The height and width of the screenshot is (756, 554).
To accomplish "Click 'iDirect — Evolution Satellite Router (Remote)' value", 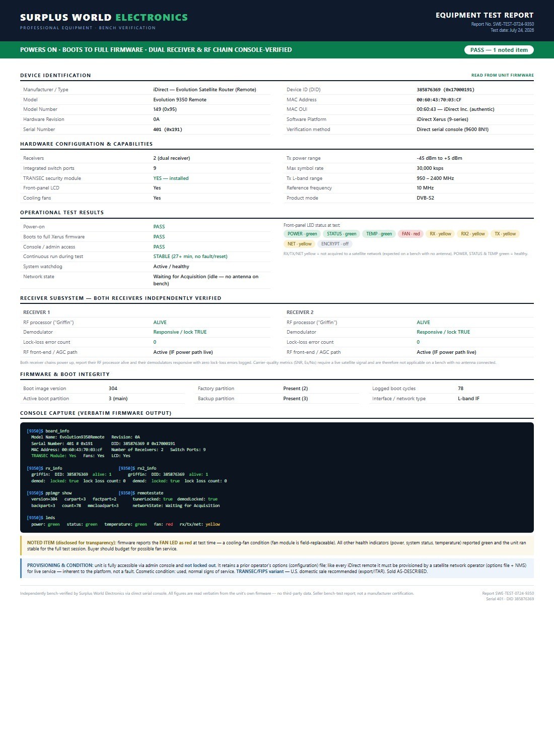I will (x=204, y=90).
